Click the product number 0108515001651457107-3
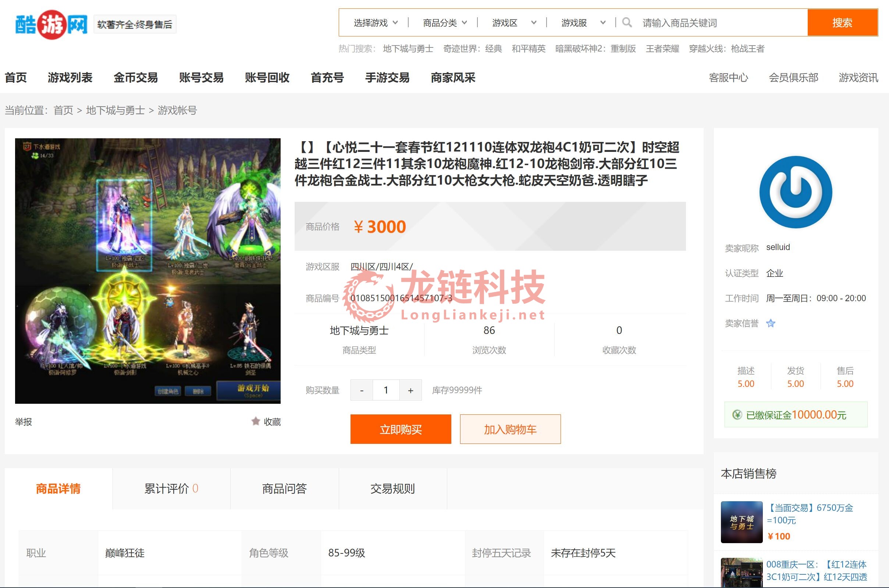 coord(401,298)
